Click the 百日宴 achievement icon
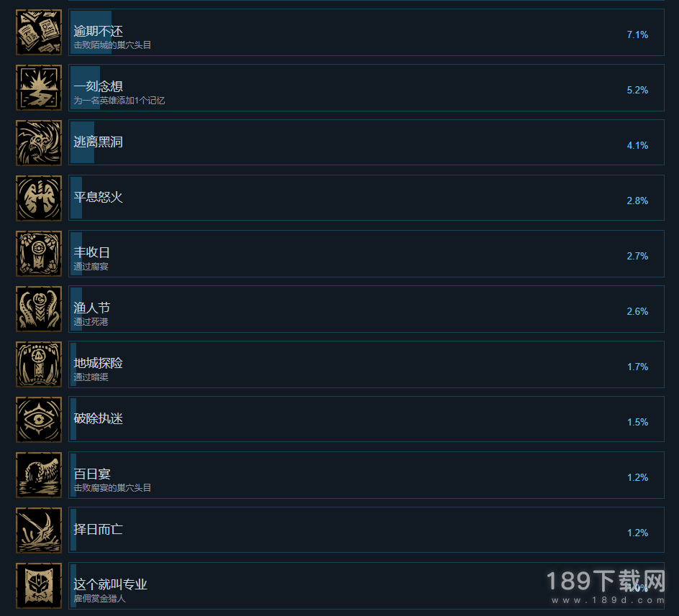 click(x=39, y=475)
